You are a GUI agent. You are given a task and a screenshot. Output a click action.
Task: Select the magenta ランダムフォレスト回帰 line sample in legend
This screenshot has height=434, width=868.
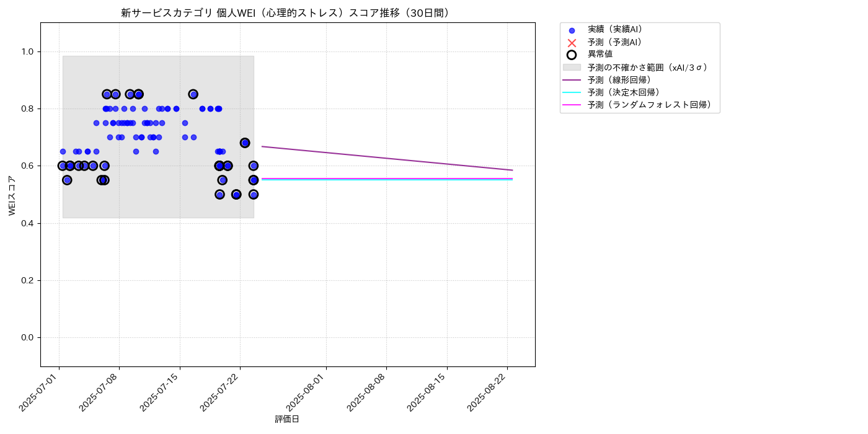[572, 105]
